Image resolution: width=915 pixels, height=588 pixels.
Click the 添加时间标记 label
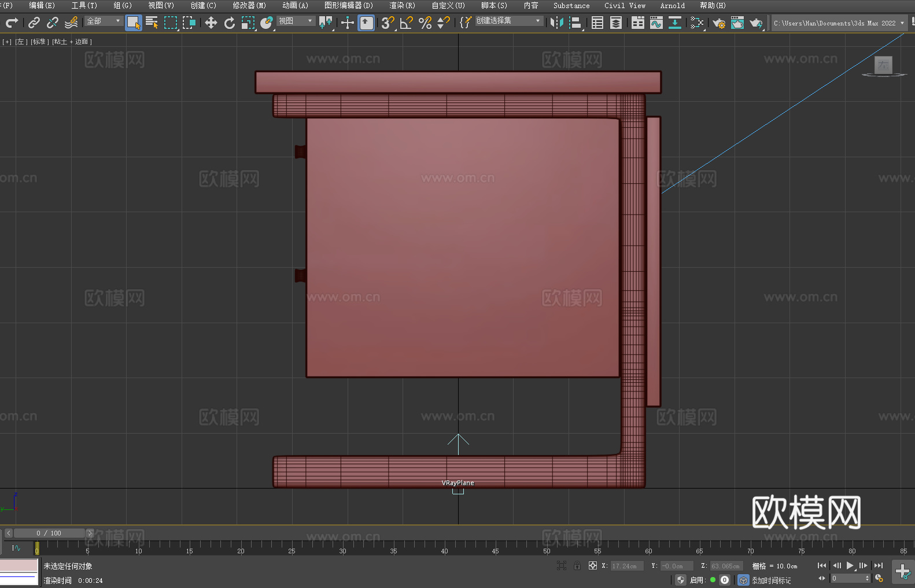[x=771, y=580]
